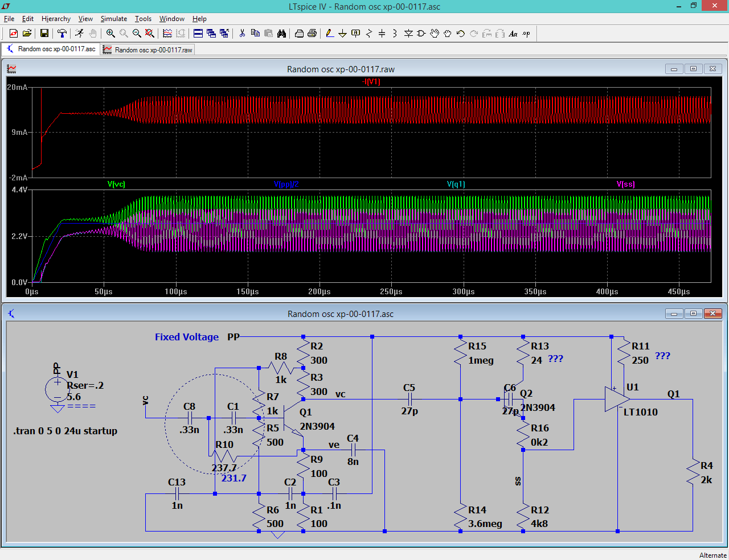The width and height of the screenshot is (729, 560).
Task: Select the diode placement tool
Action: coord(408,34)
